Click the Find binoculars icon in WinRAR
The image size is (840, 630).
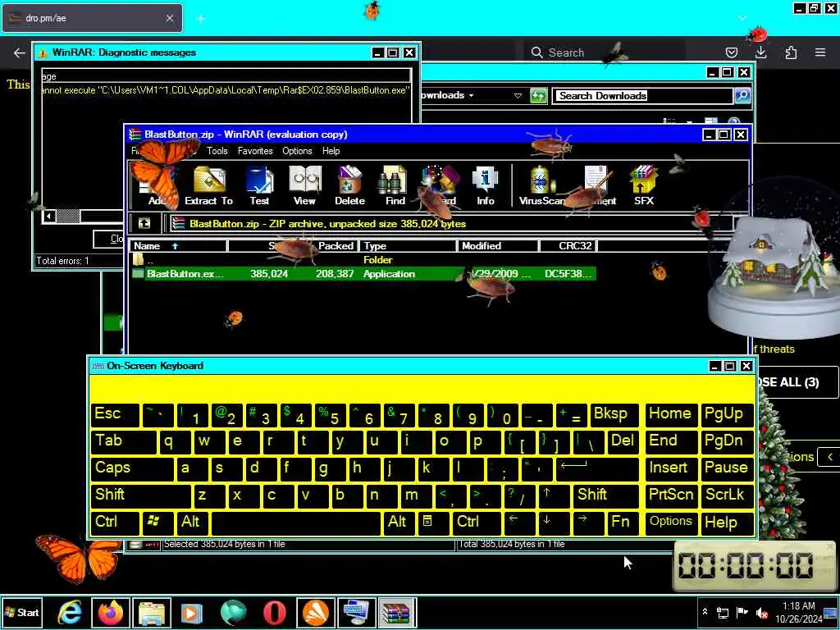click(395, 185)
